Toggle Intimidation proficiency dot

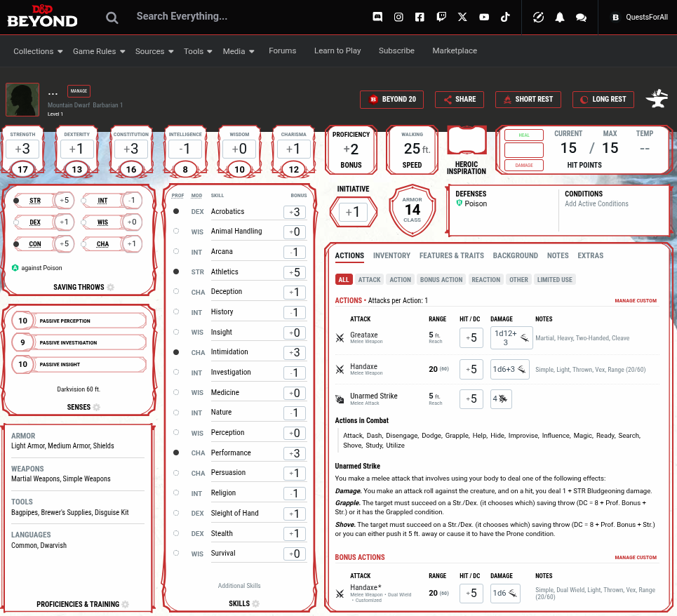tap(176, 351)
